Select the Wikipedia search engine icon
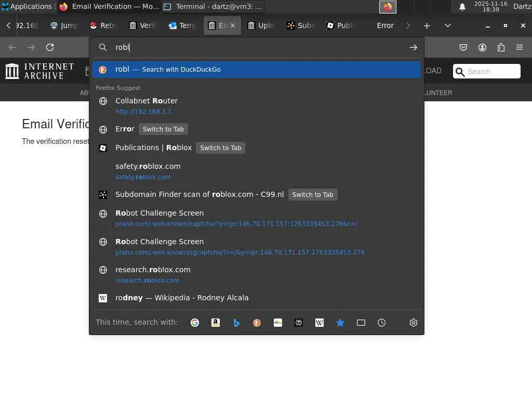Image resolution: width=532 pixels, height=399 pixels. 320,323
